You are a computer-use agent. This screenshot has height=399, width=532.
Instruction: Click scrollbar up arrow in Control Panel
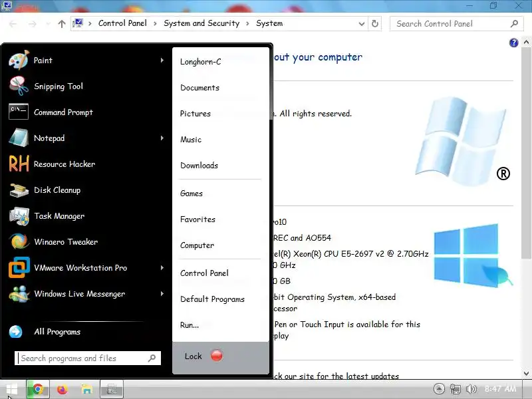pyautogui.click(x=526, y=42)
